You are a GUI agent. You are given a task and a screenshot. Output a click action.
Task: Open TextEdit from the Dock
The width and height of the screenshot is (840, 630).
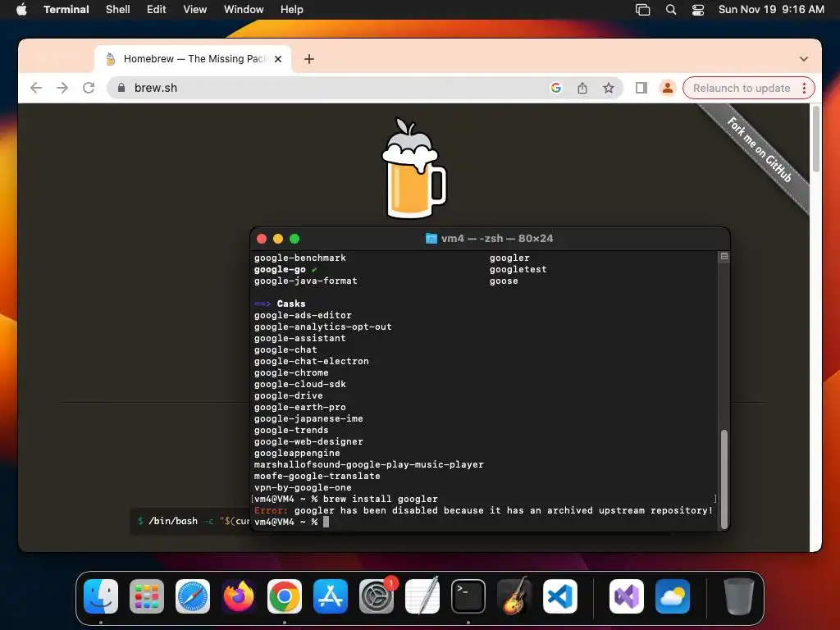click(422, 596)
